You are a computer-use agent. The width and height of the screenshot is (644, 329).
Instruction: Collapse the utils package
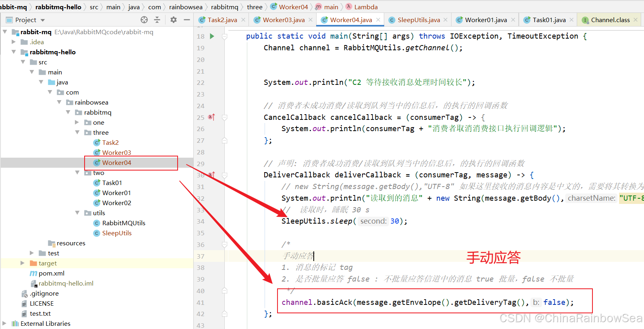pos(77,212)
